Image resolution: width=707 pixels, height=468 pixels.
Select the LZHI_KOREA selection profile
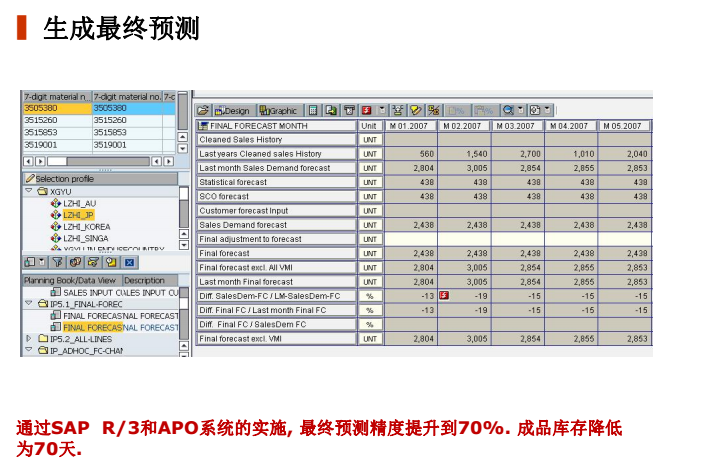coord(85,227)
